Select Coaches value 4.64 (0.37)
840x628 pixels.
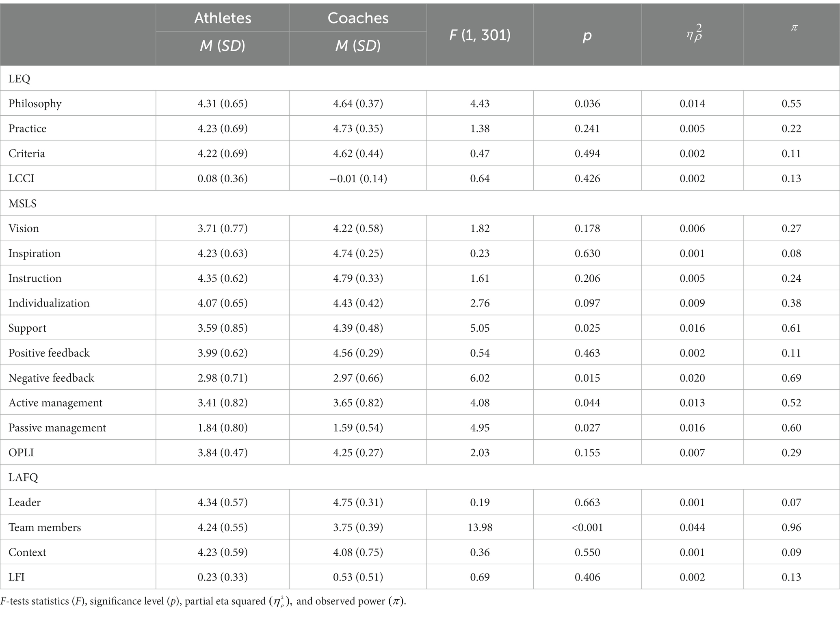point(358,104)
